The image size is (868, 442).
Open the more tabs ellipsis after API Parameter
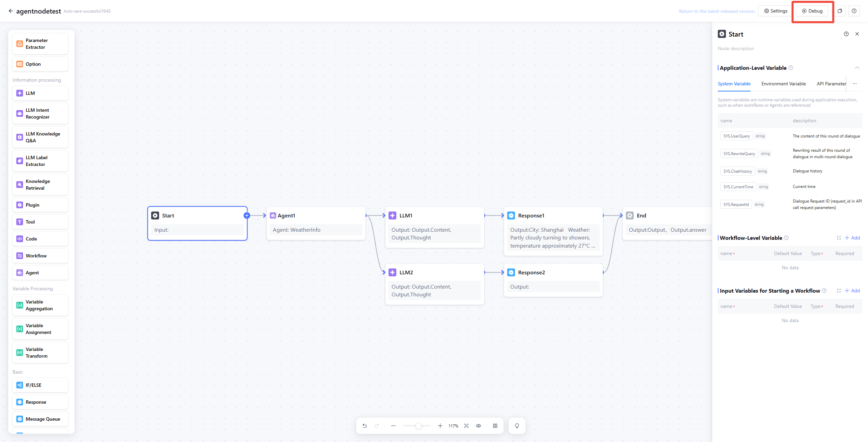(x=854, y=84)
